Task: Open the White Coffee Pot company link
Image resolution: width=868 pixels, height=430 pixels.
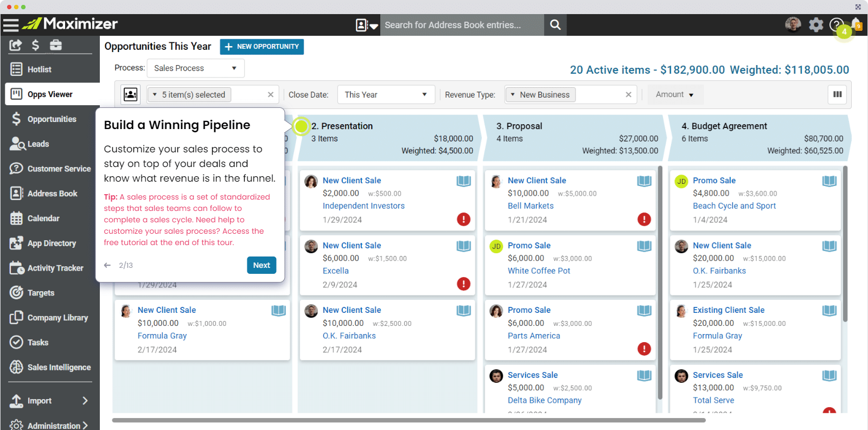Action: click(x=539, y=271)
